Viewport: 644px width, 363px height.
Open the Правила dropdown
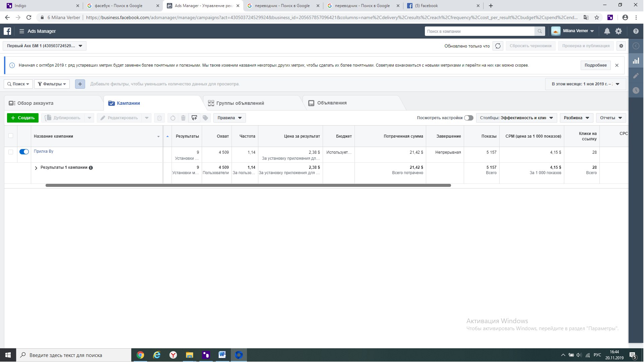point(230,118)
